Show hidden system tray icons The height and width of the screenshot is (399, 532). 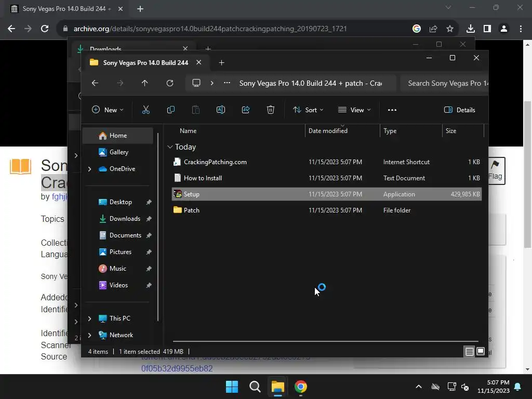coord(419,387)
